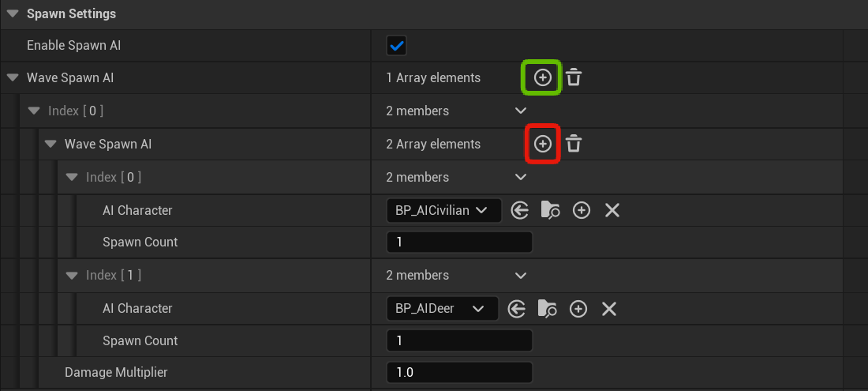Clear the BP_AICivilian AI Character value
The height and width of the screenshot is (391, 868).
[x=612, y=210]
